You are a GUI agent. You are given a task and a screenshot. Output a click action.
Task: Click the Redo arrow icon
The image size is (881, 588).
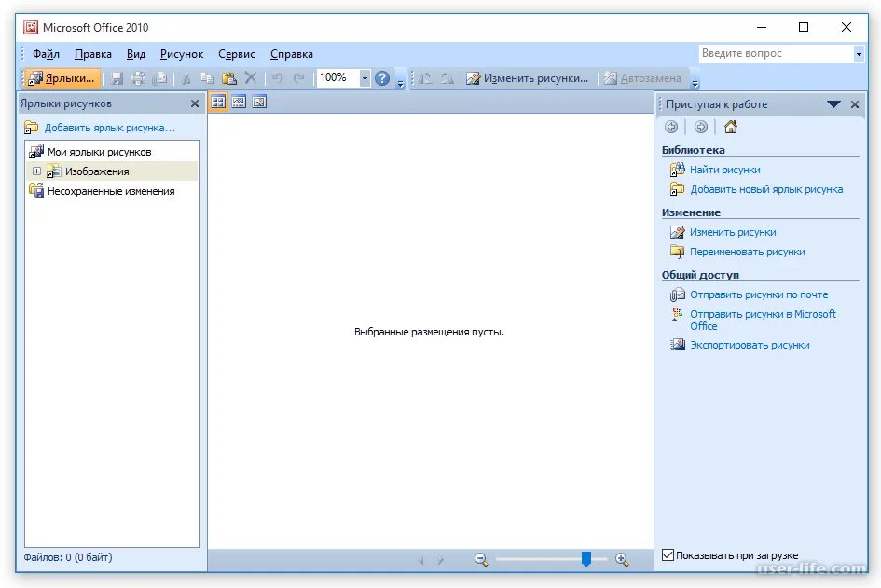click(299, 78)
